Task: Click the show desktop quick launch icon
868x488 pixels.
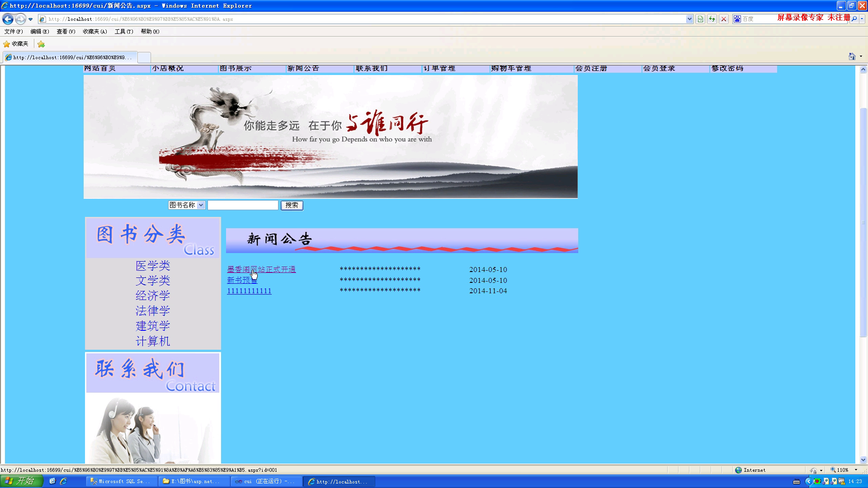Action: (x=52, y=481)
